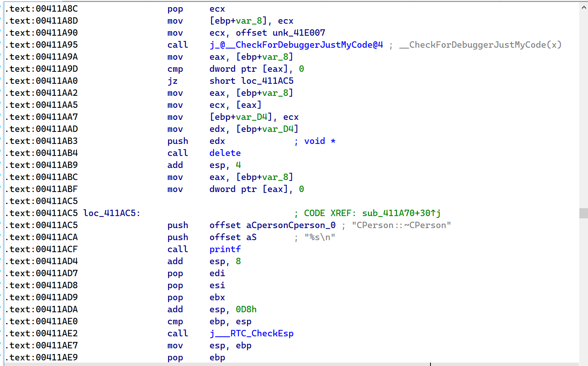The image size is (588, 366).
Task: Click pop ebx operand
Action: tap(217, 297)
